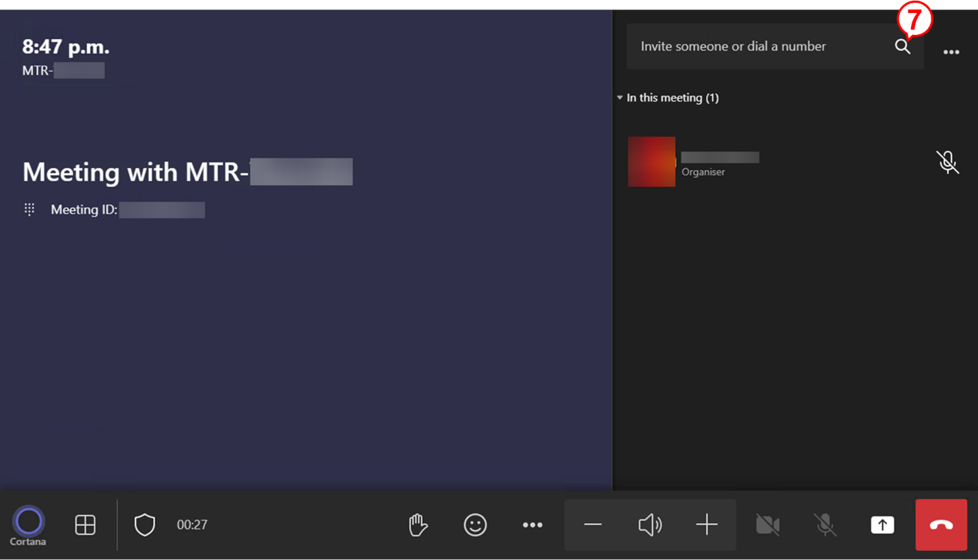Open more actions in bottom toolbar
The height and width of the screenshot is (560, 978).
[x=532, y=524]
